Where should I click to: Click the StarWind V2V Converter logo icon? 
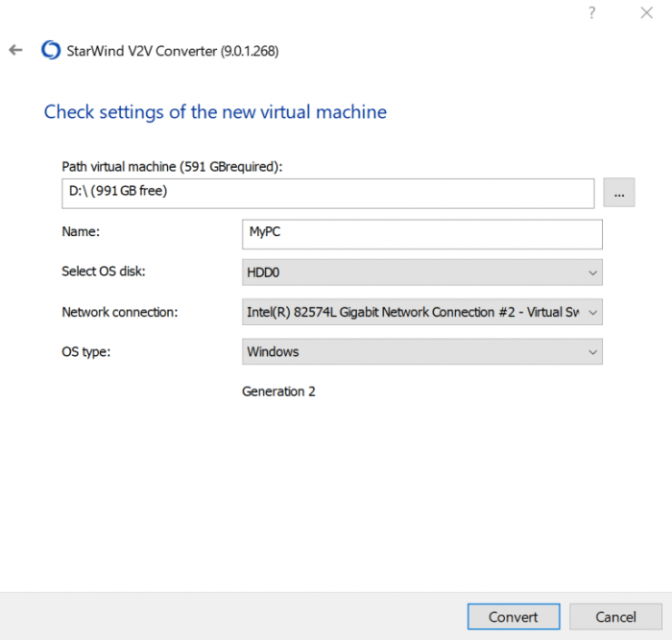pyautogui.click(x=51, y=50)
